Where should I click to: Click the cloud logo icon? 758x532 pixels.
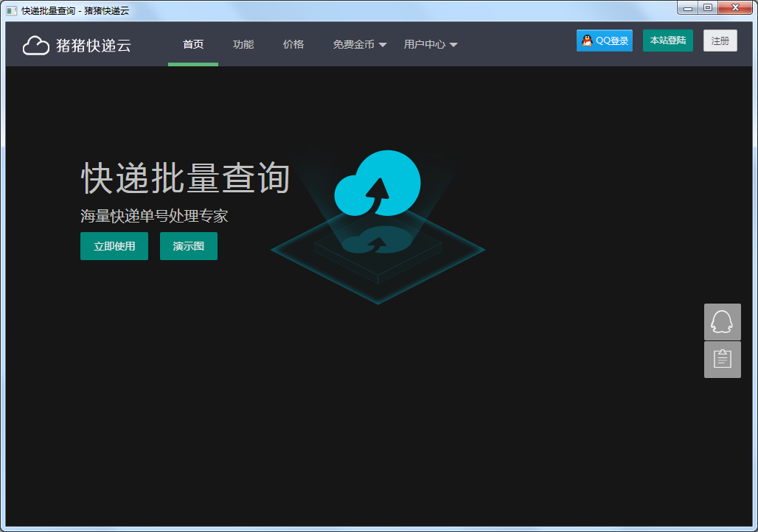(x=36, y=46)
